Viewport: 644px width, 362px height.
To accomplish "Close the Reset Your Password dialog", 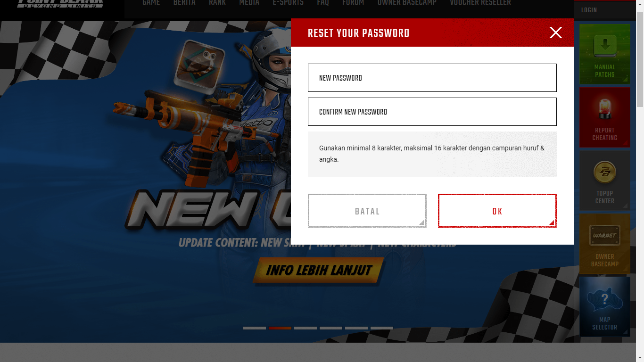I will pos(556,33).
